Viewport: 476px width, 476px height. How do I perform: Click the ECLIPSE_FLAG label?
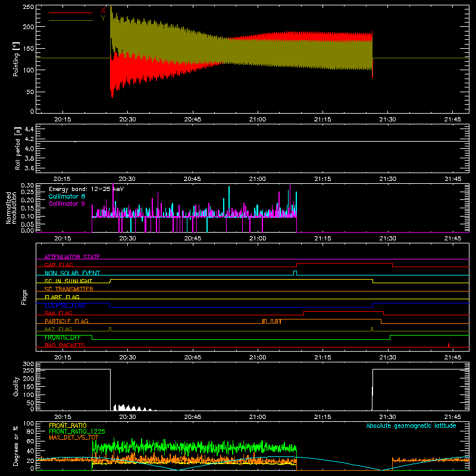pyautogui.click(x=65, y=305)
